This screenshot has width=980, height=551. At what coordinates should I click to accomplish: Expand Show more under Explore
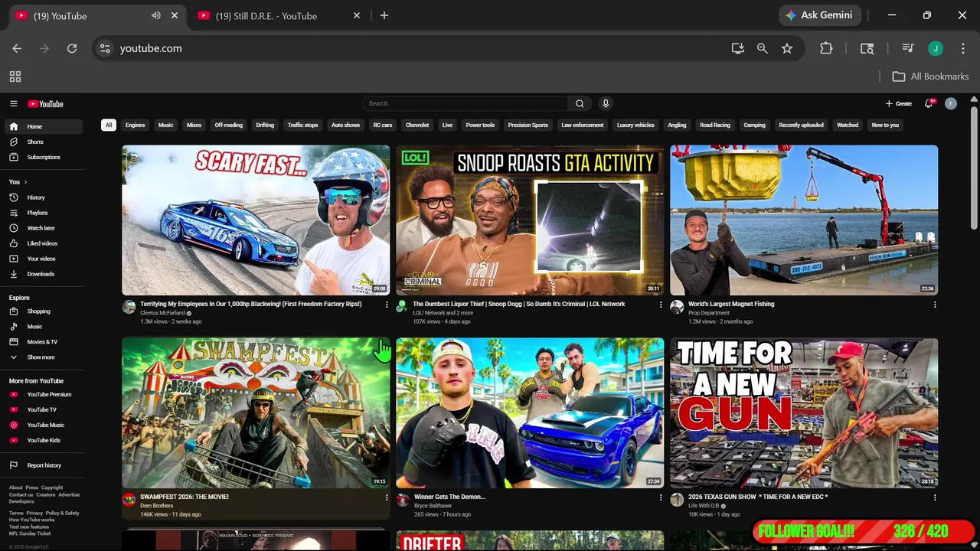click(x=43, y=357)
